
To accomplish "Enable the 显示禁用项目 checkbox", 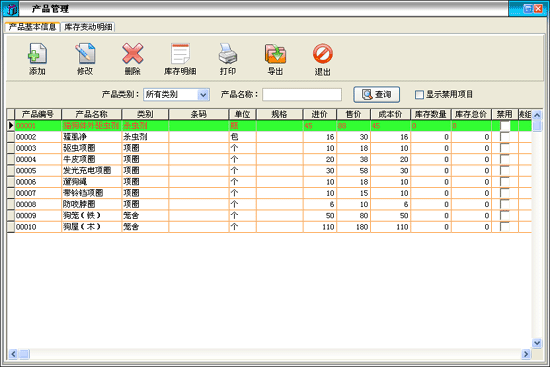I will coord(419,95).
